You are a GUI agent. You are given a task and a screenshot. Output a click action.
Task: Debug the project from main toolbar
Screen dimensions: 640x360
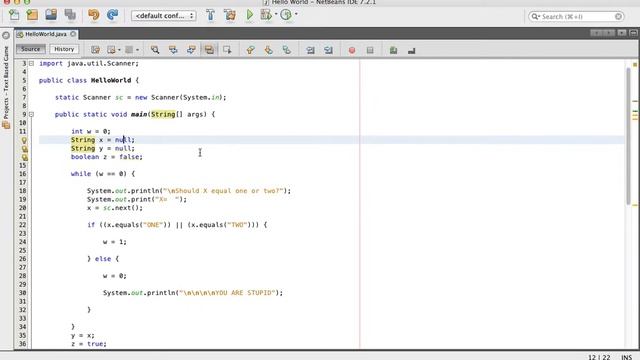coord(266,15)
